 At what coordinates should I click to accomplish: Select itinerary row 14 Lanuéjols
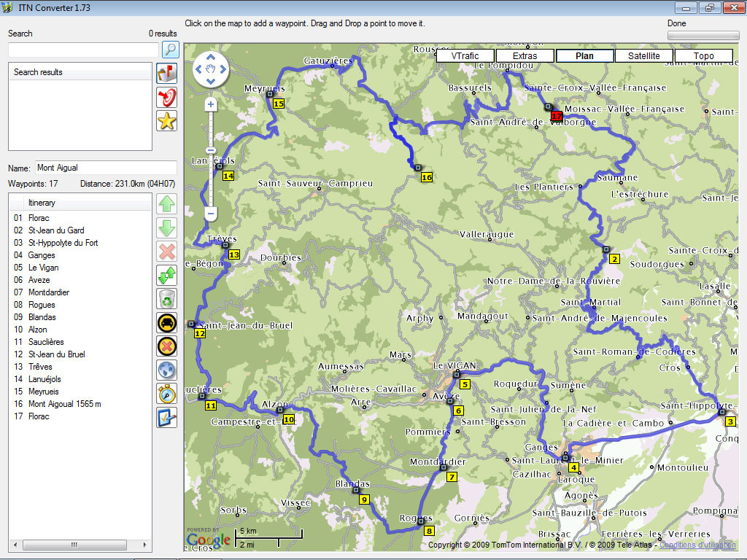pyautogui.click(x=80, y=379)
